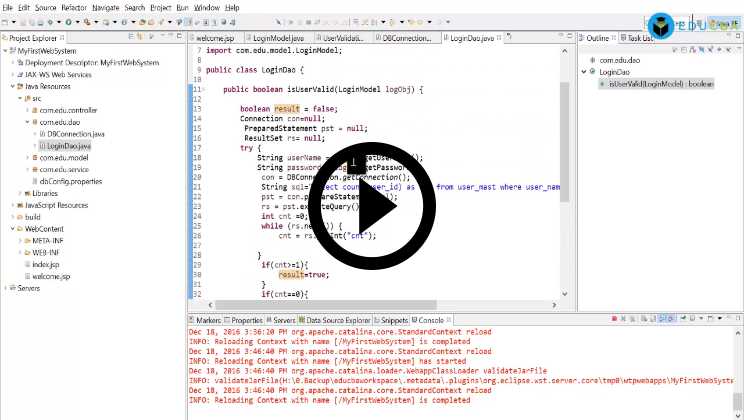Collapse the com.edu.dao package node
Image resolution: width=744 pixels, height=420 pixels.
pyautogui.click(x=27, y=122)
